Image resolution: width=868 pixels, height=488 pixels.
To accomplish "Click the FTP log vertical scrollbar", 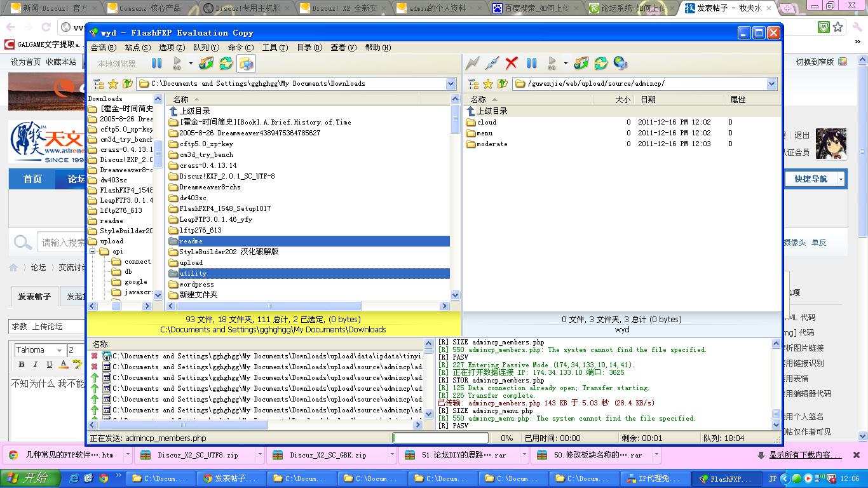I will coord(776,384).
